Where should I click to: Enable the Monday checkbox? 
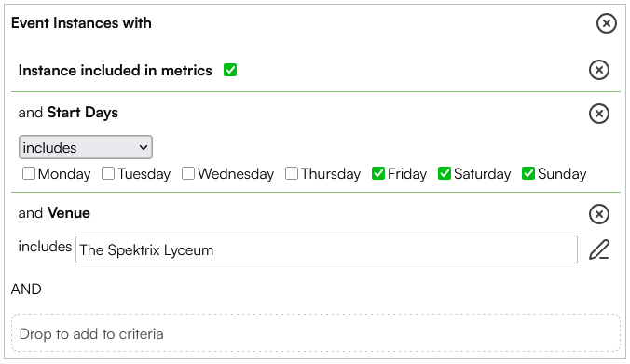tap(29, 173)
